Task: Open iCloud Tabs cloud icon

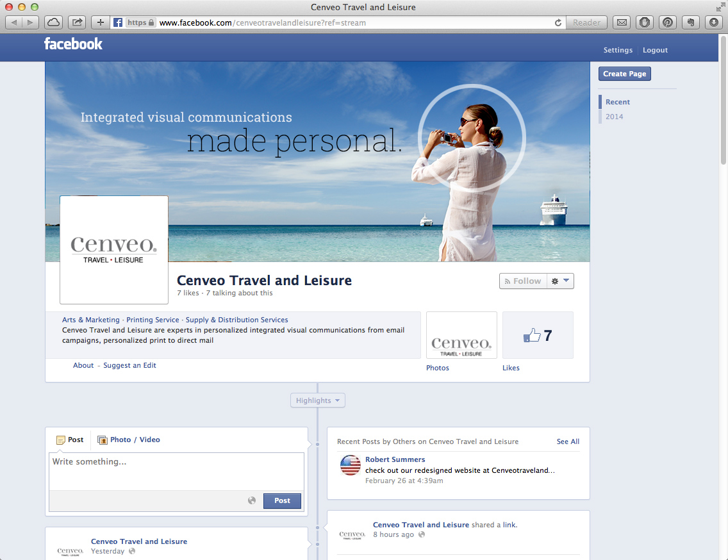Action: [54, 22]
